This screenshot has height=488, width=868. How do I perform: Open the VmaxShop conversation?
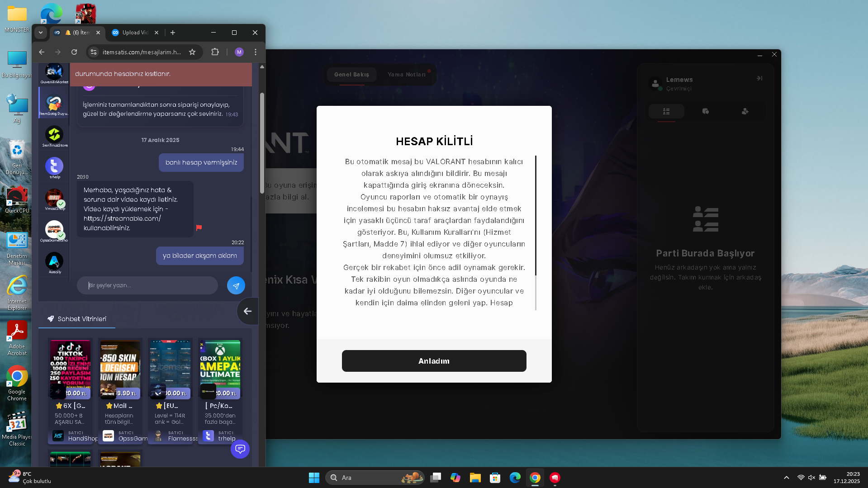pyautogui.click(x=54, y=200)
